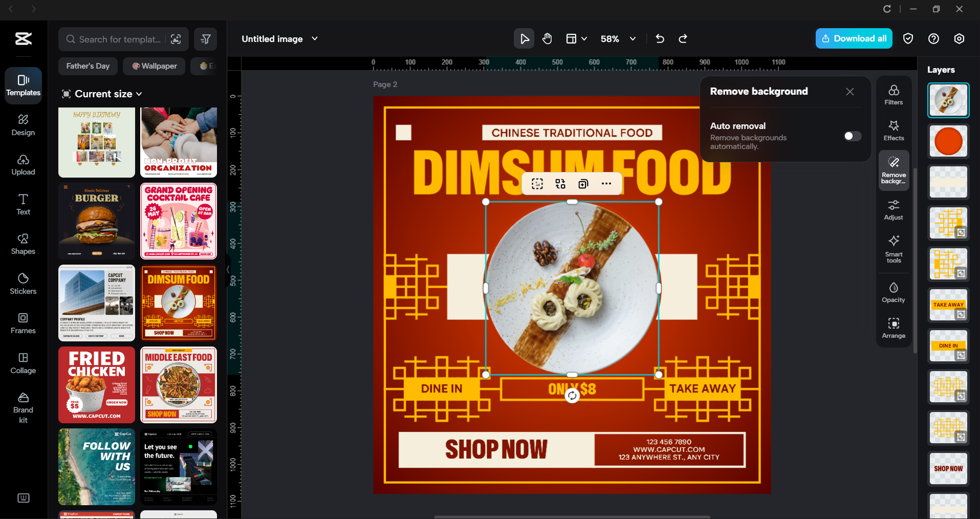The width and height of the screenshot is (980, 519).
Task: Open the Templates sidebar tab
Action: pyautogui.click(x=23, y=85)
